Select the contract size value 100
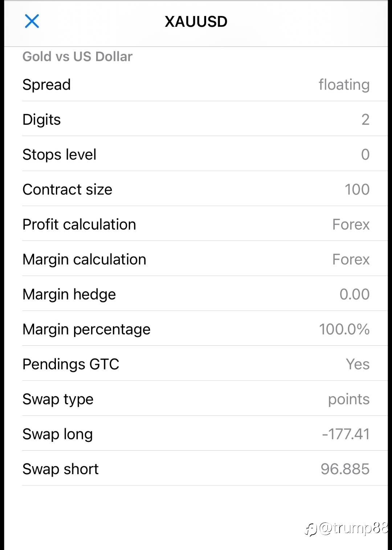 coord(357,189)
